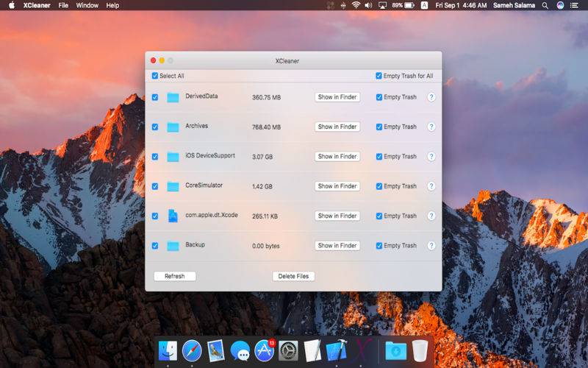
Task: Uncheck the Archives selection checkbox
Action: pyautogui.click(x=155, y=127)
